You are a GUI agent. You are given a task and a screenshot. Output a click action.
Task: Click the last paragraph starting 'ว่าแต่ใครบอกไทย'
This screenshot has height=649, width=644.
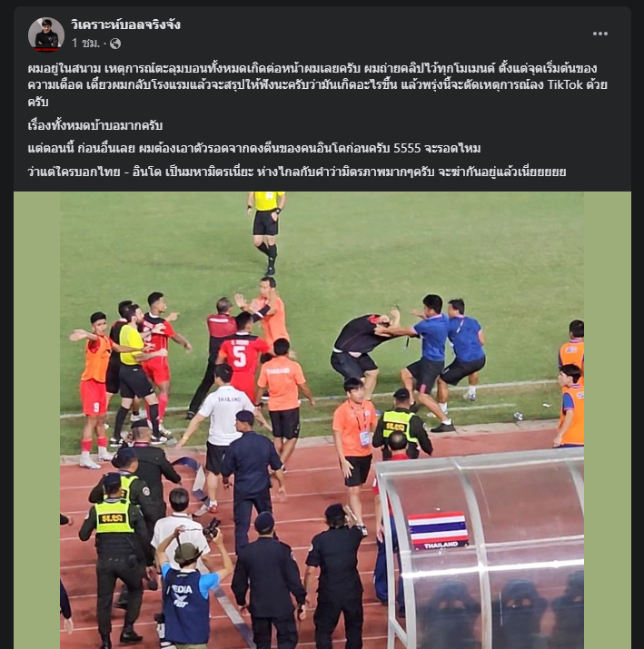click(296, 172)
